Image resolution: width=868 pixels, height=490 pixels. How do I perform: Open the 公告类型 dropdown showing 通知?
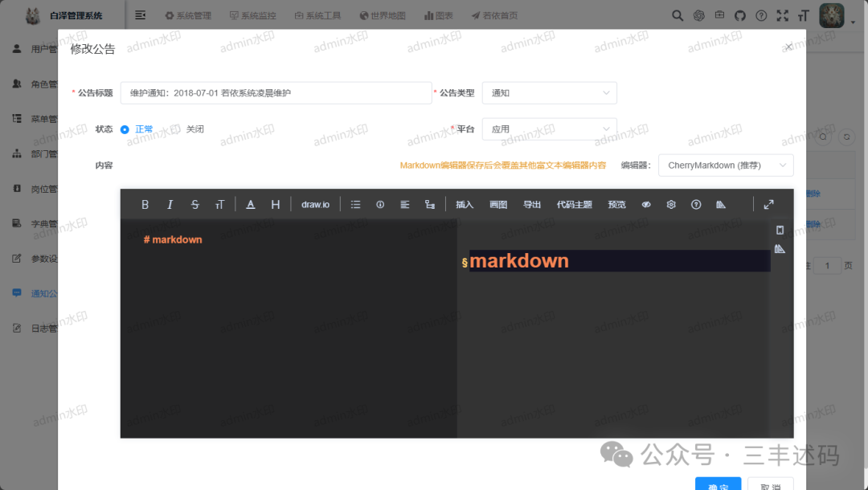(549, 93)
